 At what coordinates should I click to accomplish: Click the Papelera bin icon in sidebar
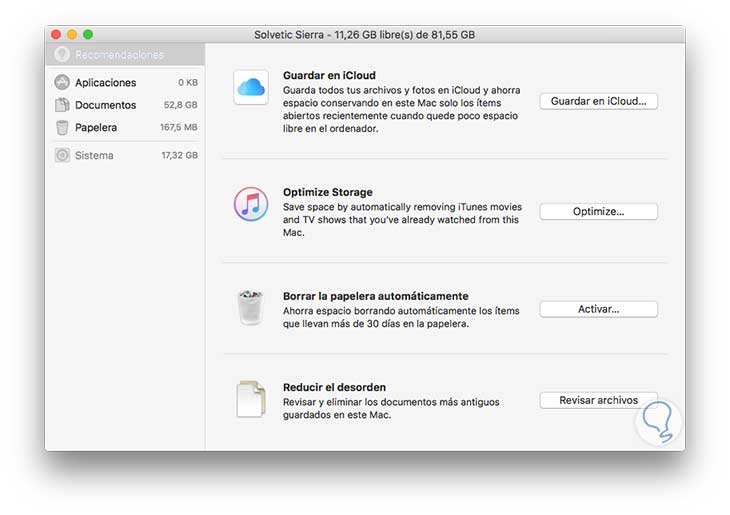pos(62,127)
